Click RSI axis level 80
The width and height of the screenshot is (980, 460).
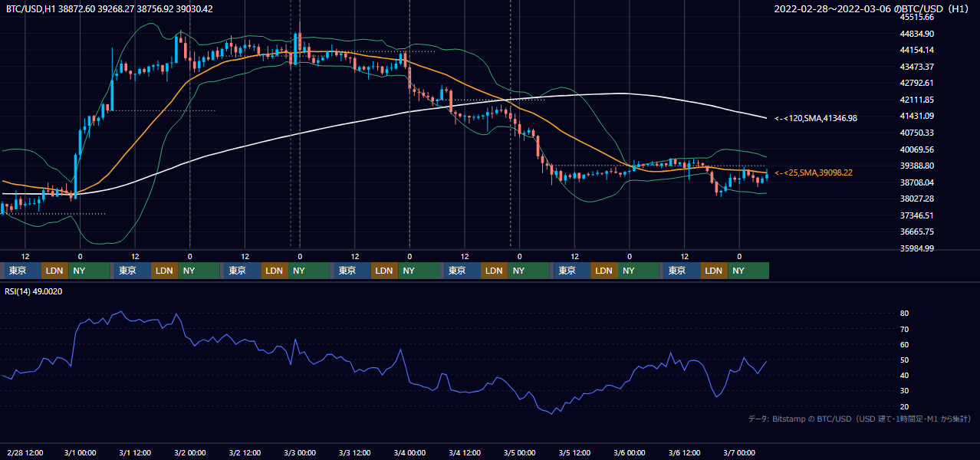[905, 314]
